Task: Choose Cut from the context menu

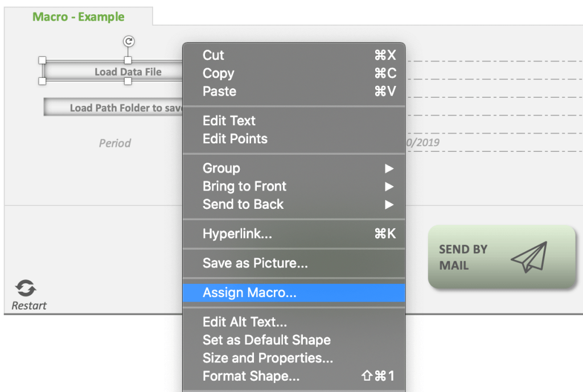Action: [x=214, y=55]
